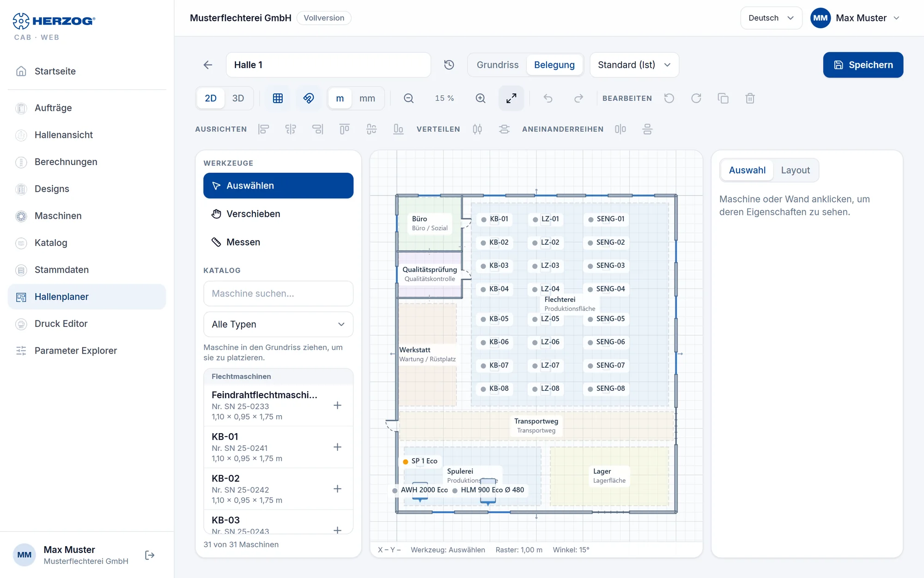Expand the Alle Typen filter
The image size is (924, 578).
pyautogui.click(x=278, y=324)
